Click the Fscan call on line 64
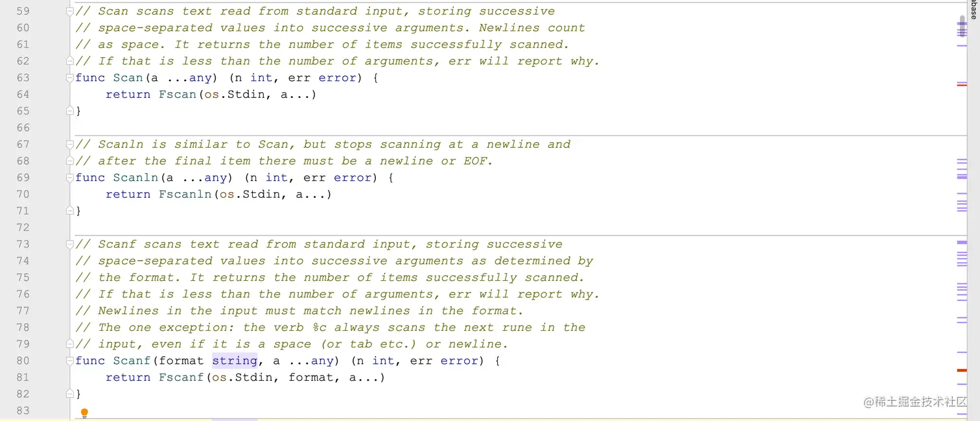 click(178, 95)
